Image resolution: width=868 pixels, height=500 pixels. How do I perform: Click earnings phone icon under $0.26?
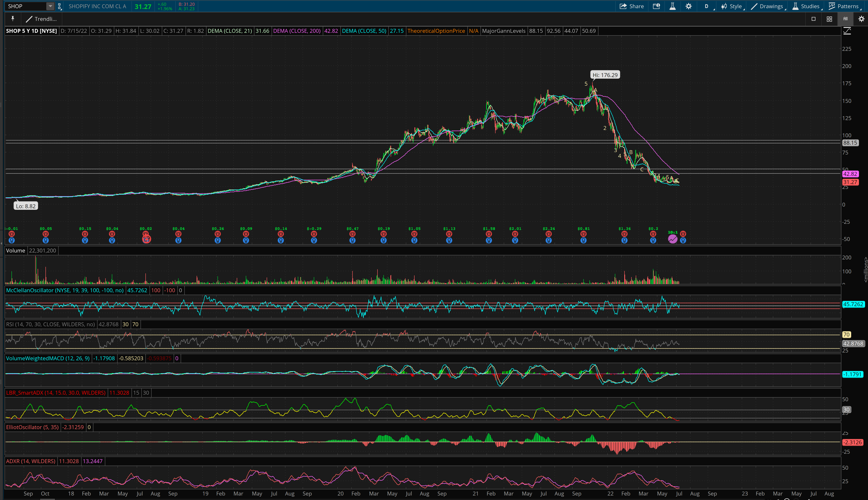[x=218, y=234]
